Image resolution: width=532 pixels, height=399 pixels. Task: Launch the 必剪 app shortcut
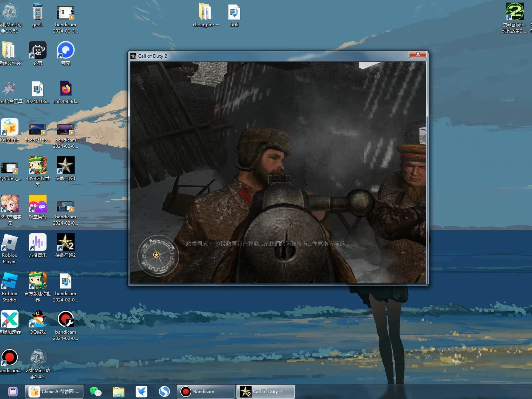[38, 54]
